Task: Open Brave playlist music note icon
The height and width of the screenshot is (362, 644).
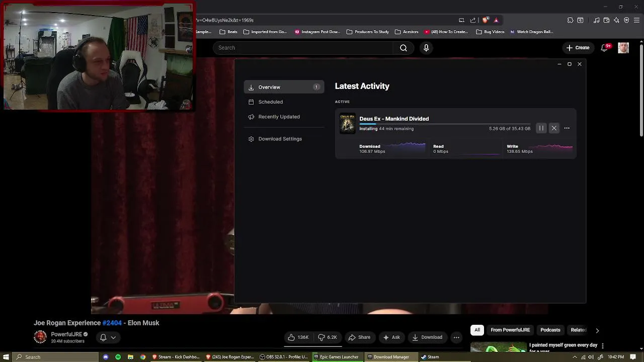Action: [x=596, y=20]
